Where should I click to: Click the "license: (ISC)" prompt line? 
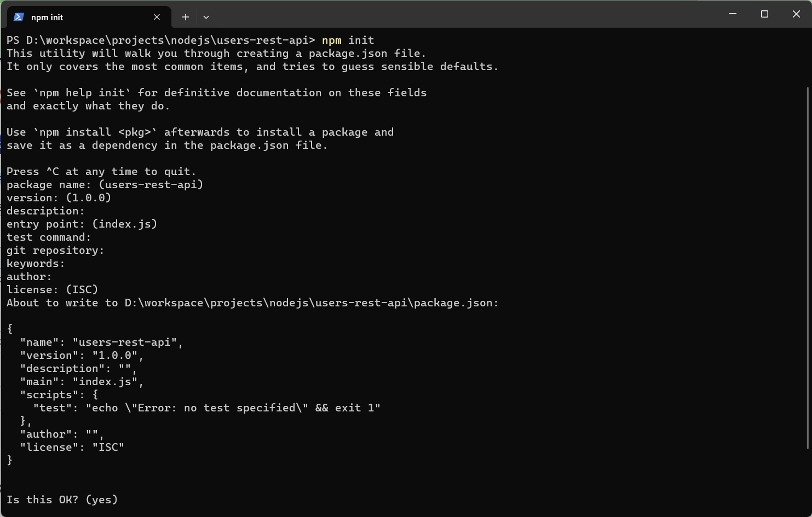[x=52, y=289]
